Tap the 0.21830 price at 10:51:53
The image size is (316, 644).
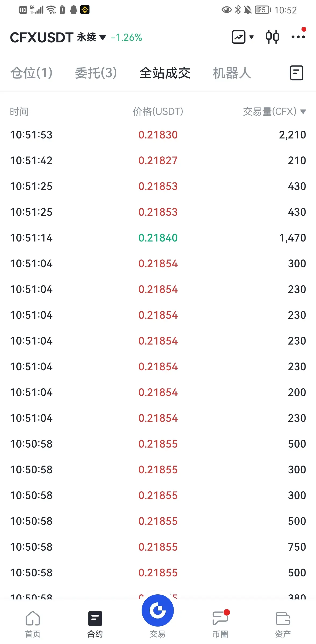coord(158,135)
